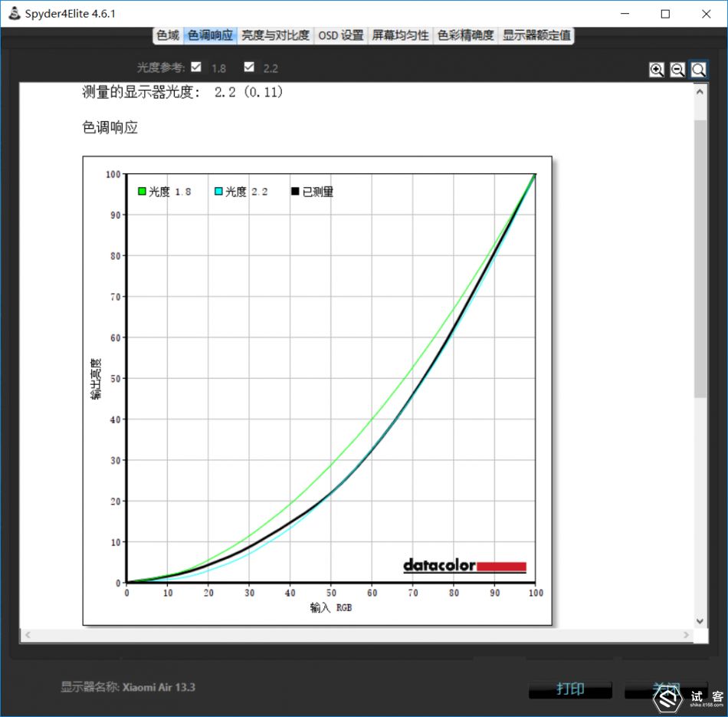Viewport: 728px width, 717px height.
Task: Click the horizontal scrollbar right arrow
Action: point(686,636)
